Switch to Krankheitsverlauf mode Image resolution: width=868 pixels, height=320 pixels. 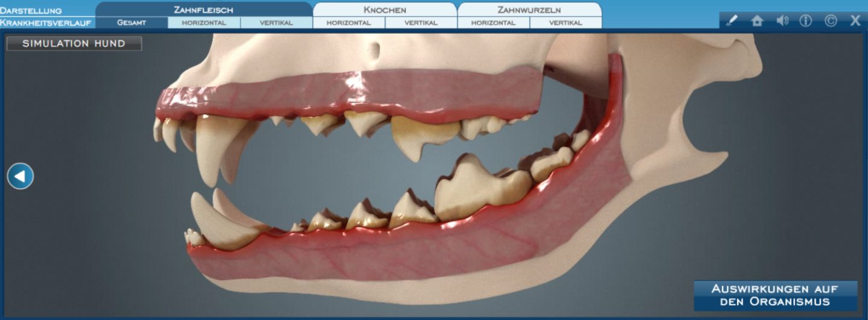(46, 23)
